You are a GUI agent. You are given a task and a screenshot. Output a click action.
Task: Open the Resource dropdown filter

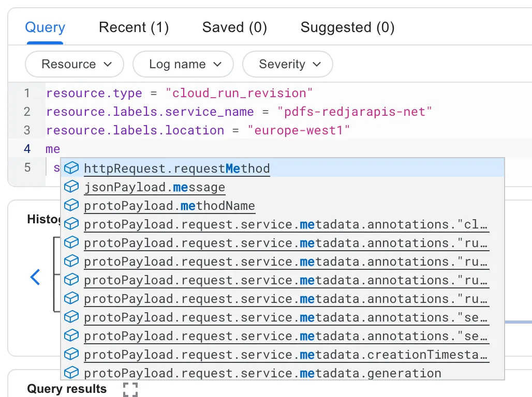pyautogui.click(x=75, y=64)
